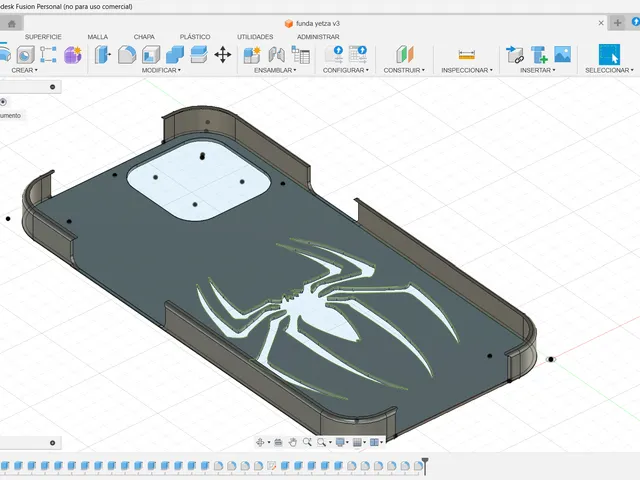
Task: Click the Display Settings monitor icon
Action: pos(339,442)
